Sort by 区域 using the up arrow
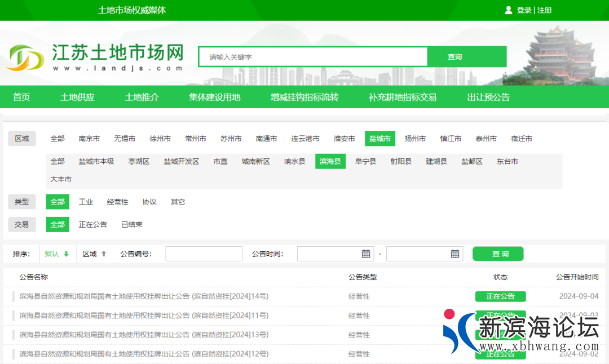Viewport: 609px width, 364px height. click(x=104, y=254)
